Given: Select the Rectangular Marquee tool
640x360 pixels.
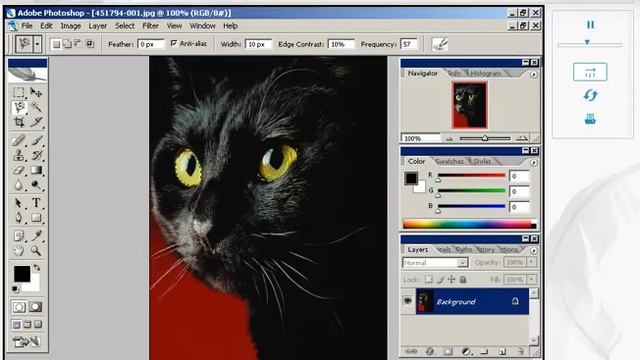Looking at the screenshot, I should [x=18, y=93].
